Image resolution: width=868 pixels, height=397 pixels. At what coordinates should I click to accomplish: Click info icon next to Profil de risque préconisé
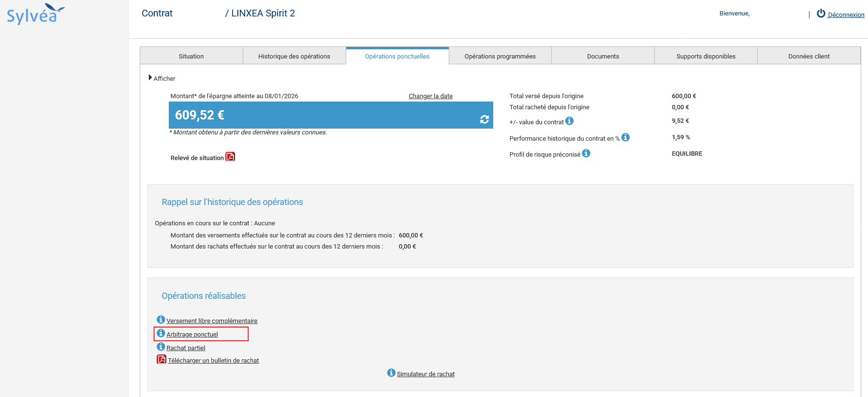[x=586, y=153]
